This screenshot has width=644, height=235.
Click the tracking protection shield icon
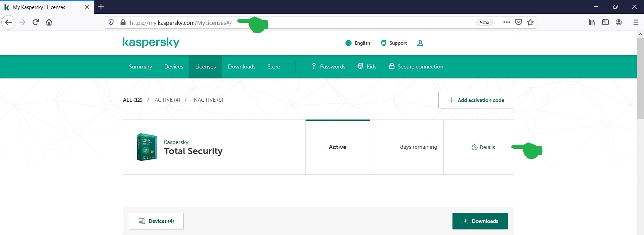tap(111, 22)
